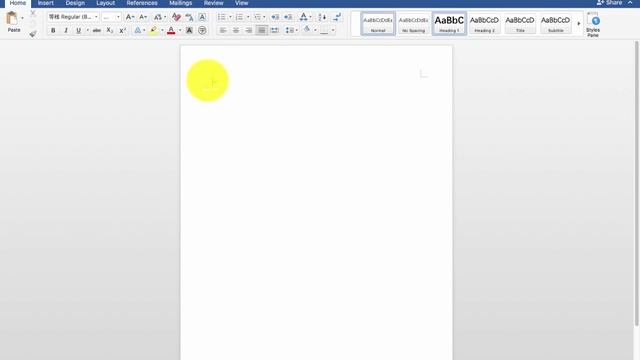Toggle Underline formatting
The width and height of the screenshot is (640, 360).
coord(78,31)
